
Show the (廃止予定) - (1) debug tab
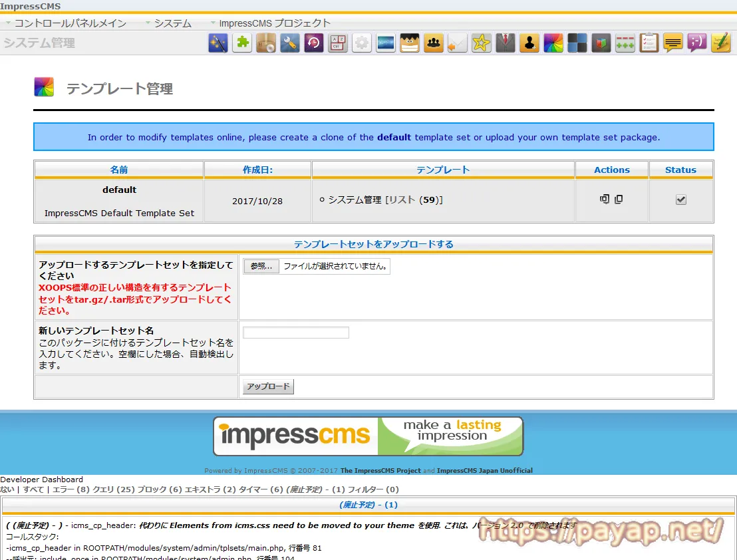click(315, 490)
